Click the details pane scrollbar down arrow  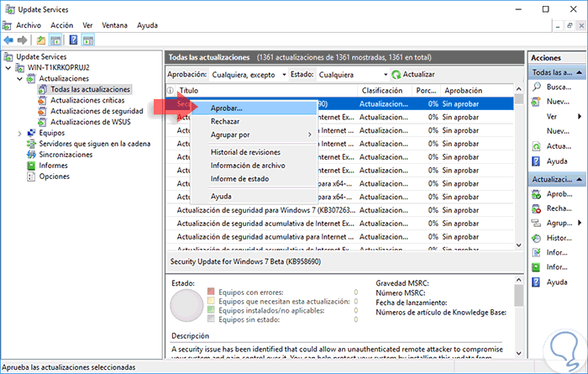[x=518, y=353]
